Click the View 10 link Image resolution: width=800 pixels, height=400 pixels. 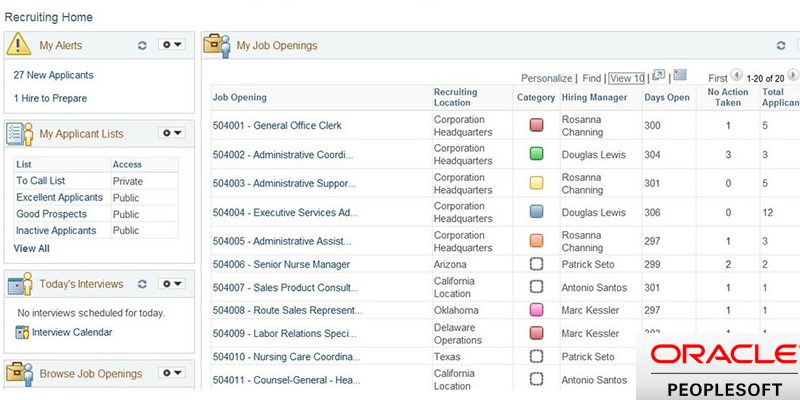pyautogui.click(x=627, y=79)
